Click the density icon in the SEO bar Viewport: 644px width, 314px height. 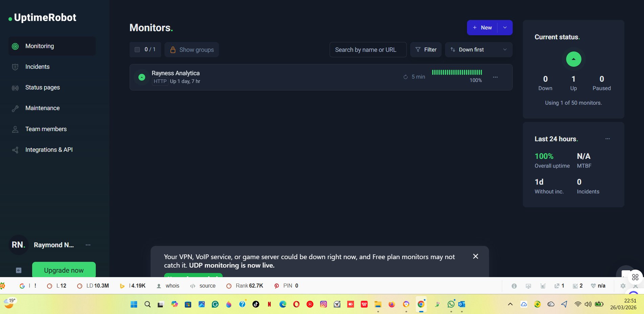click(543, 286)
